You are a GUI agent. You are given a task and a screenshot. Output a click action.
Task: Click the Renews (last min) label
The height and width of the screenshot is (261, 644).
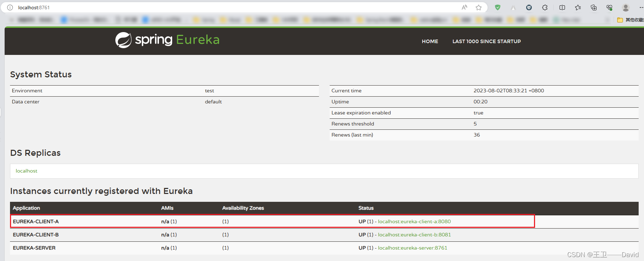(x=352, y=135)
